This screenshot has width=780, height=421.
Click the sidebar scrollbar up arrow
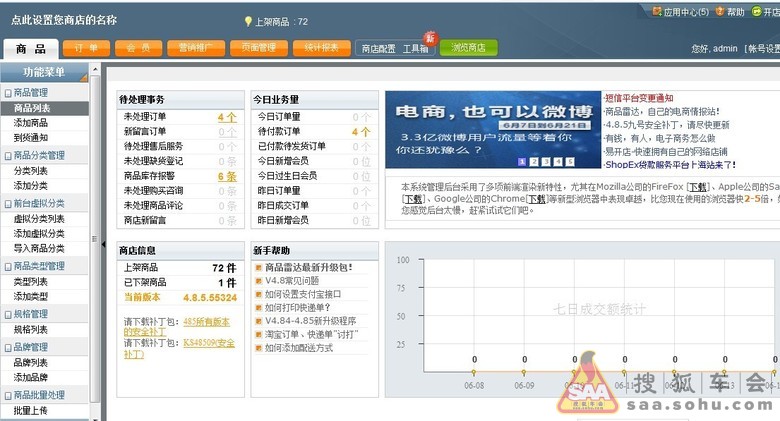96,69
